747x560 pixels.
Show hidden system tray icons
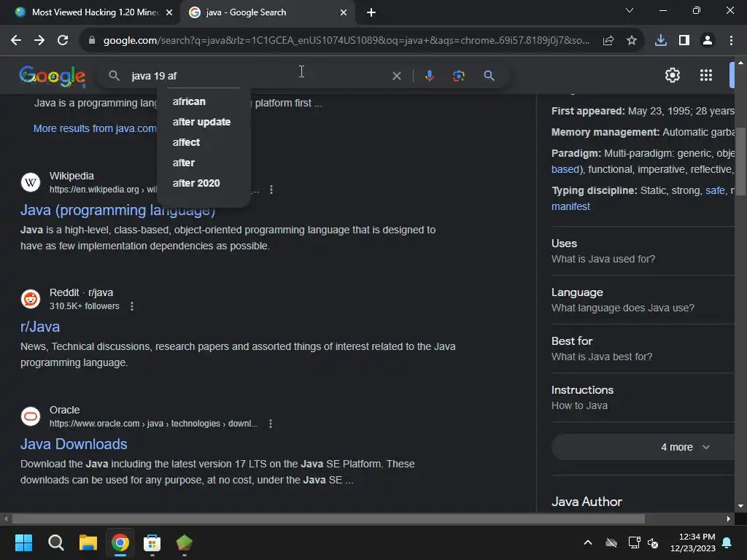tap(588, 542)
